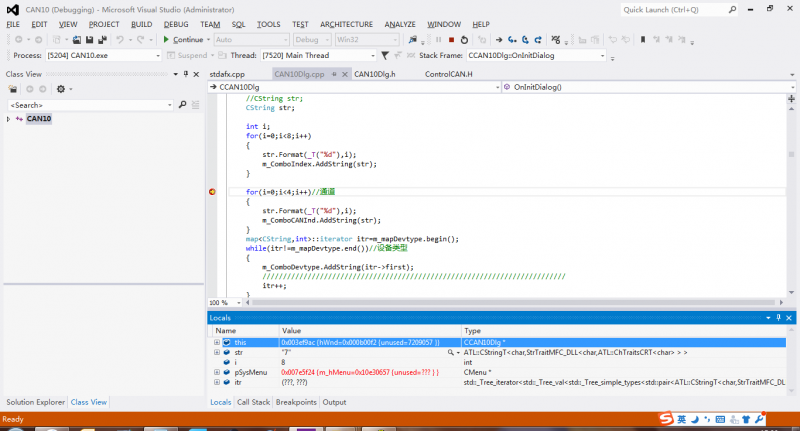Click the text visualizer magnifier for str value
This screenshot has height=431, width=800.
tap(449, 352)
